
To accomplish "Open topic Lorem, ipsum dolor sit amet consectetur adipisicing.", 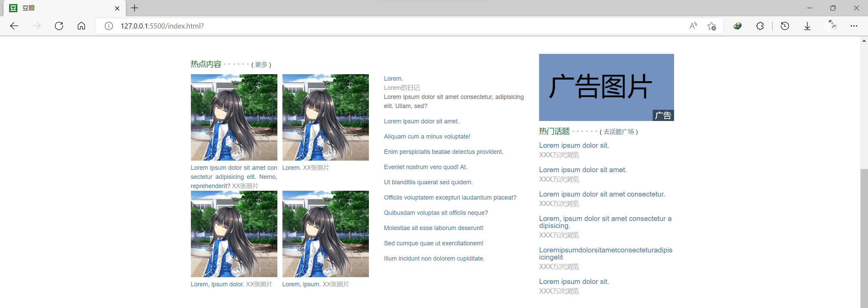I will [x=605, y=222].
